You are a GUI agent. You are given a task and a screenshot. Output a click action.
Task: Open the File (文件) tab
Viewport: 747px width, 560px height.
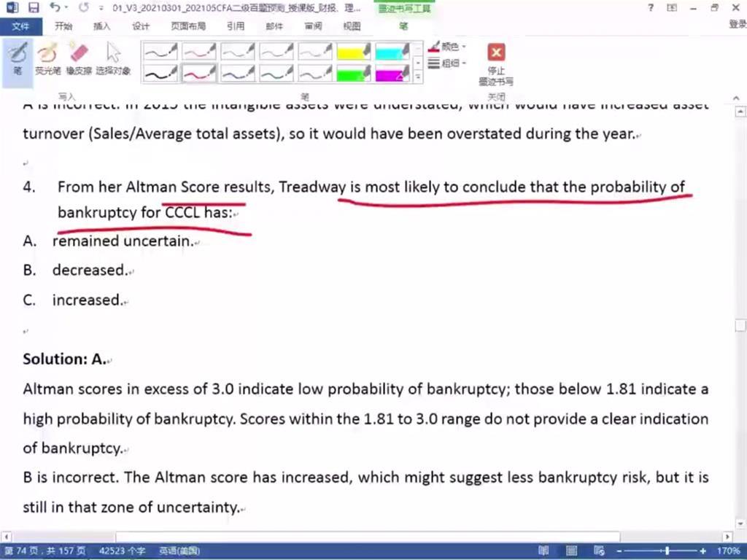pos(20,26)
